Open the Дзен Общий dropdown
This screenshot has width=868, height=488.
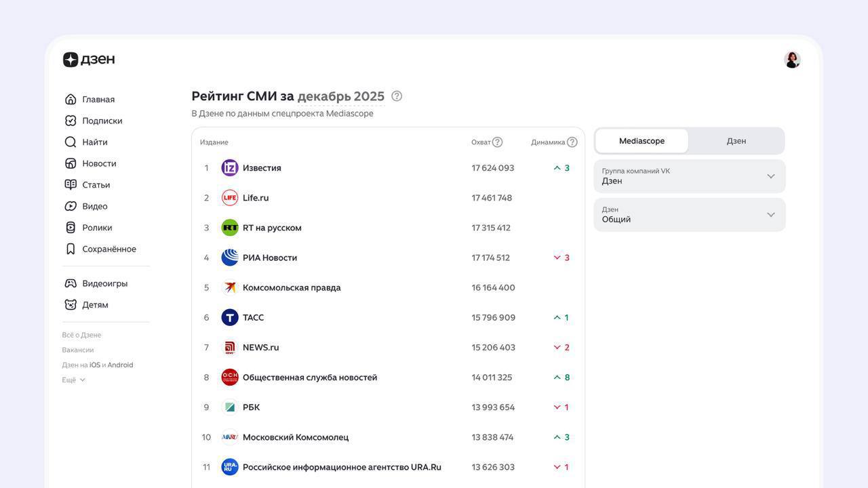click(690, 215)
